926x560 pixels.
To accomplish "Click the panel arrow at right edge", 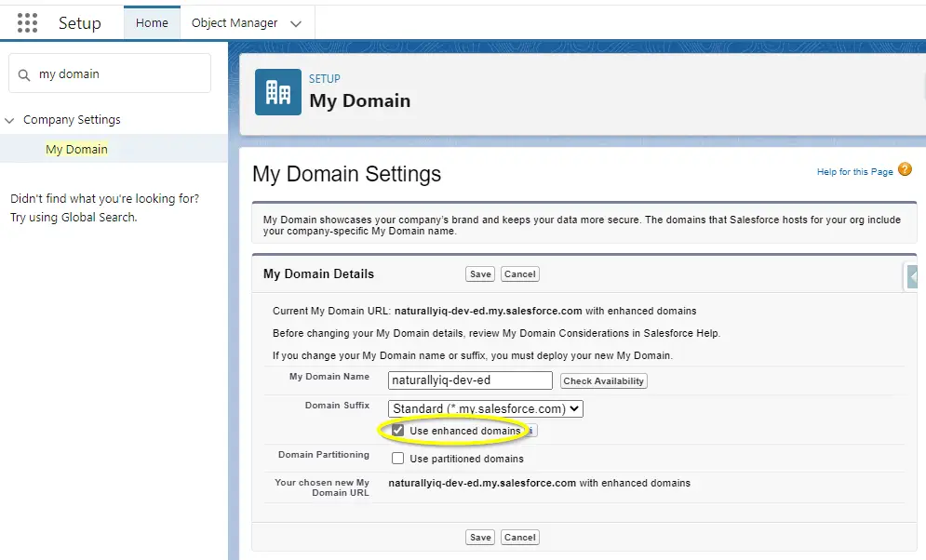I will (x=914, y=276).
